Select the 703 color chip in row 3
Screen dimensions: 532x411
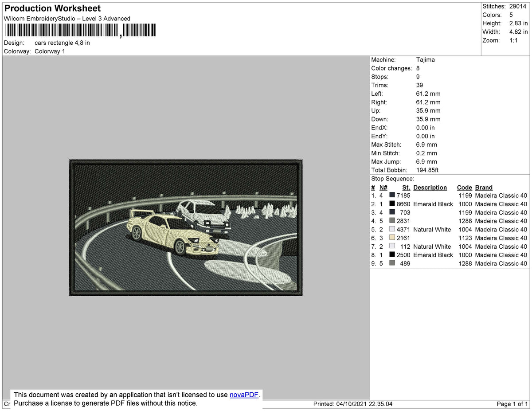(x=392, y=212)
